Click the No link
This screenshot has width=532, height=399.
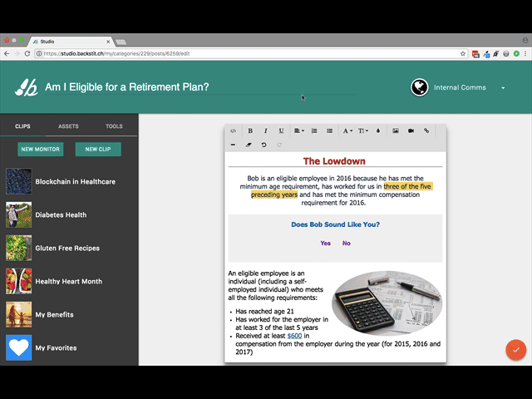click(346, 244)
